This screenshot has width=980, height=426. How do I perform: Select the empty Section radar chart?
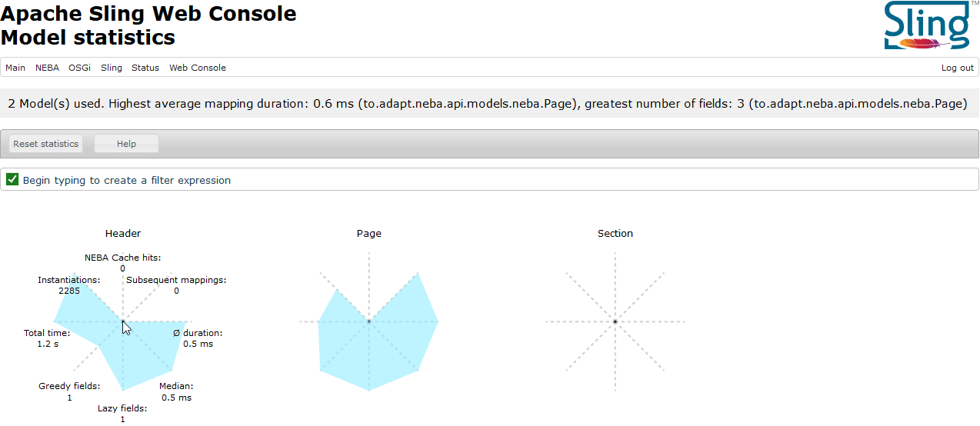coord(615,321)
